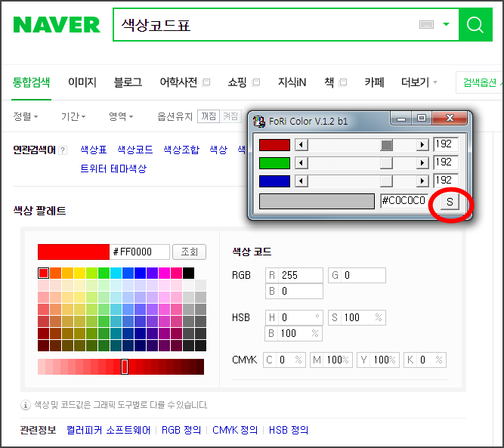Click the #FF0000 hex input field
The height and width of the screenshot is (448, 504).
click(140, 252)
